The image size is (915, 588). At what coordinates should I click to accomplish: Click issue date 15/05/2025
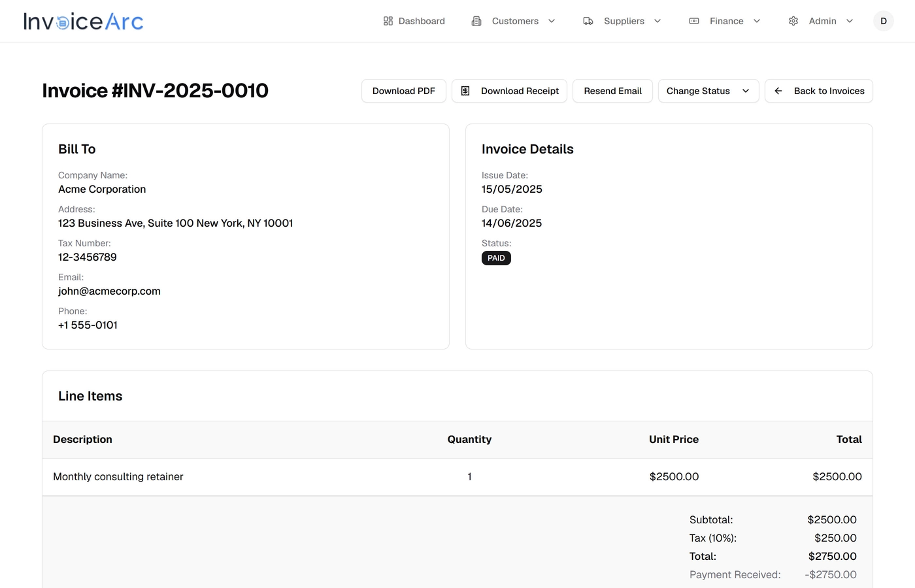(512, 189)
